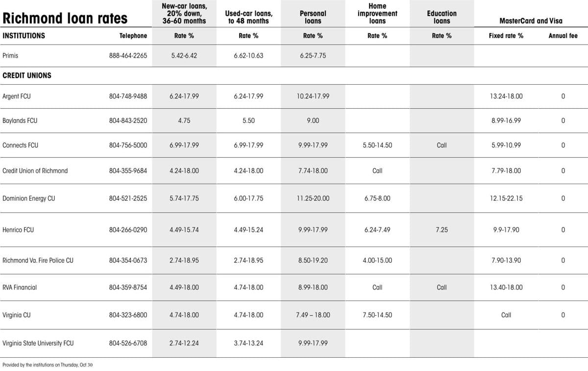The width and height of the screenshot is (588, 371).
Task: Click the Provided by the institutions footnote
Action: coord(48,365)
